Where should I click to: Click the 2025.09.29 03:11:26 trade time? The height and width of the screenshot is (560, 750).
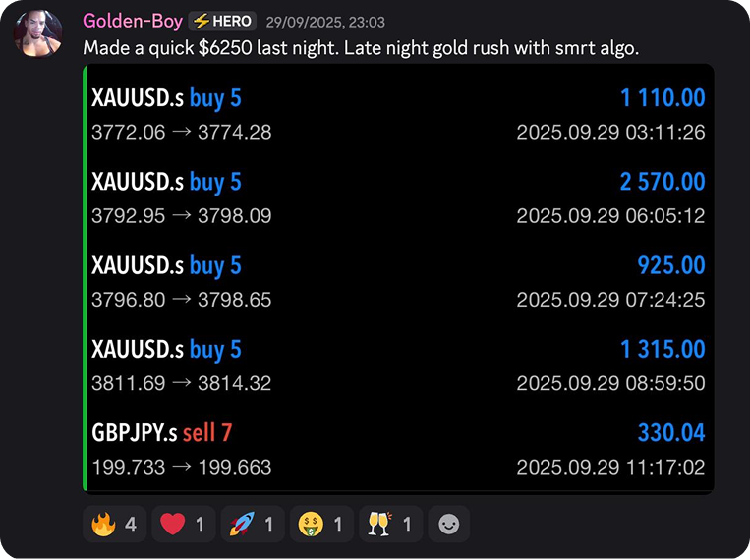coord(610,132)
